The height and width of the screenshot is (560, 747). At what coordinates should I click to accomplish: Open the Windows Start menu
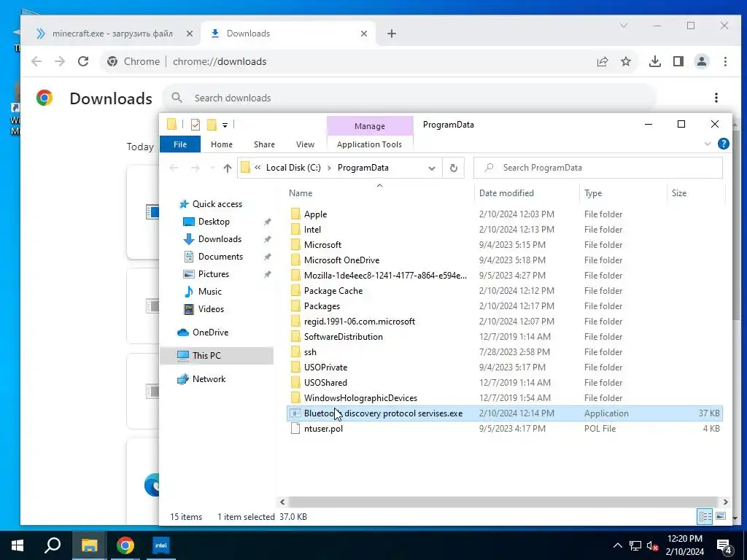(18, 545)
